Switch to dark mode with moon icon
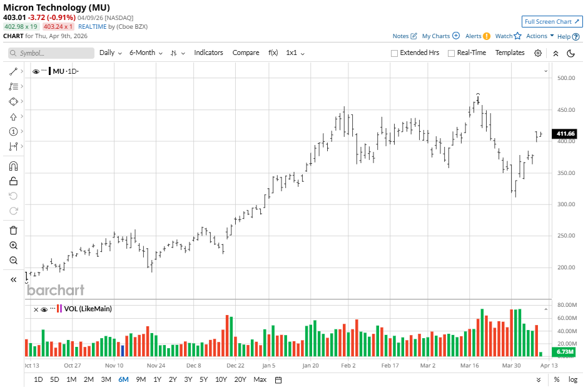 [x=570, y=53]
